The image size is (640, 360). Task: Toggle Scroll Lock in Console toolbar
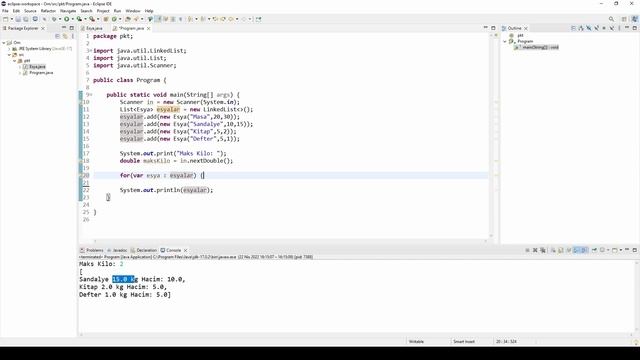click(x=561, y=250)
